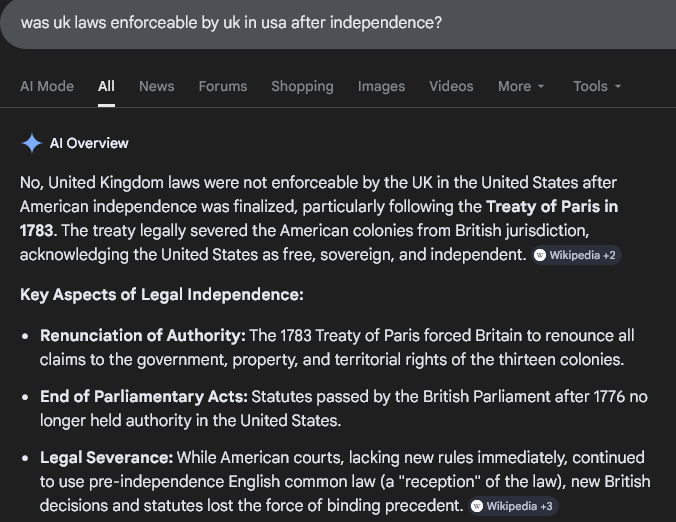Select the All results tab
676x522 pixels.
click(106, 86)
